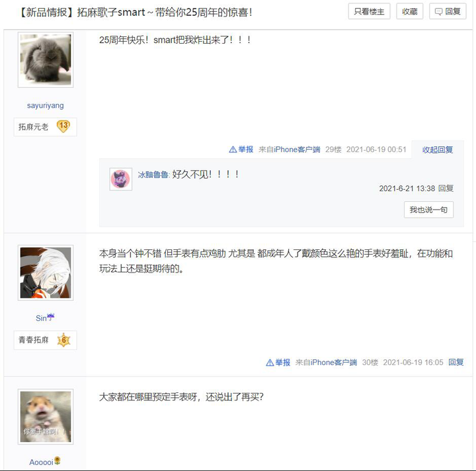Report the 29楼 post via 举报
476x471 pixels.
(241, 150)
